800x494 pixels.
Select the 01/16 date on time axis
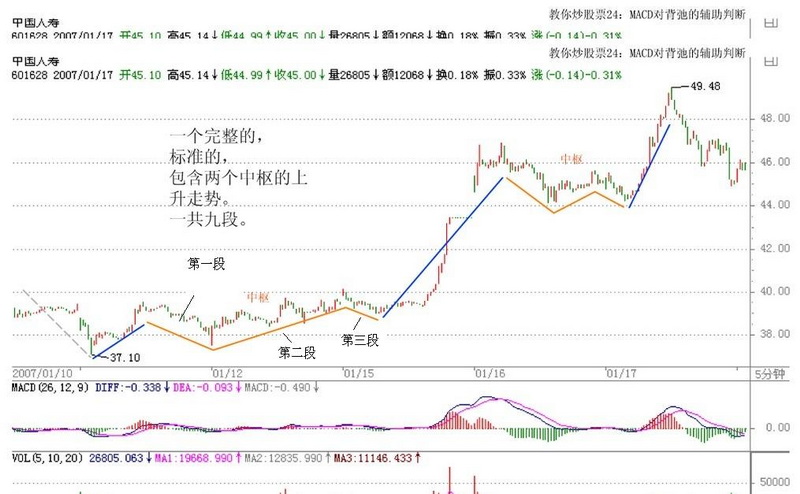coord(488,372)
